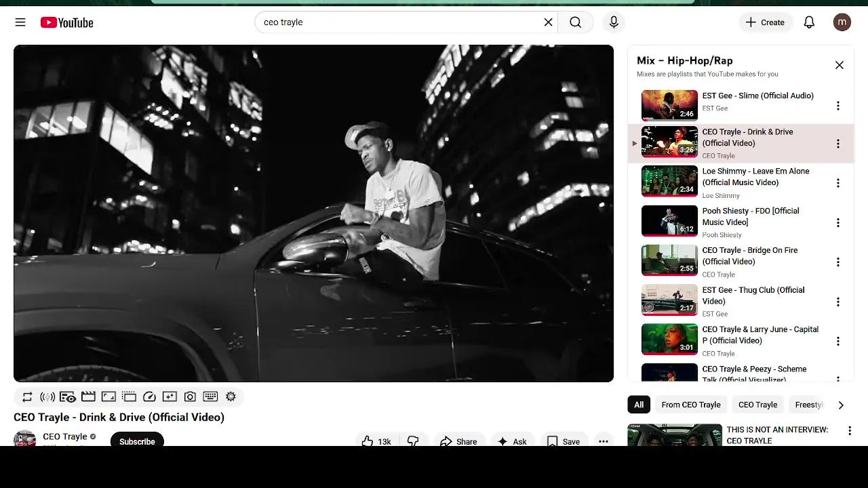Open CEO Trayle channel avatar
Viewport: 868px width, 488px height.
click(x=25, y=439)
